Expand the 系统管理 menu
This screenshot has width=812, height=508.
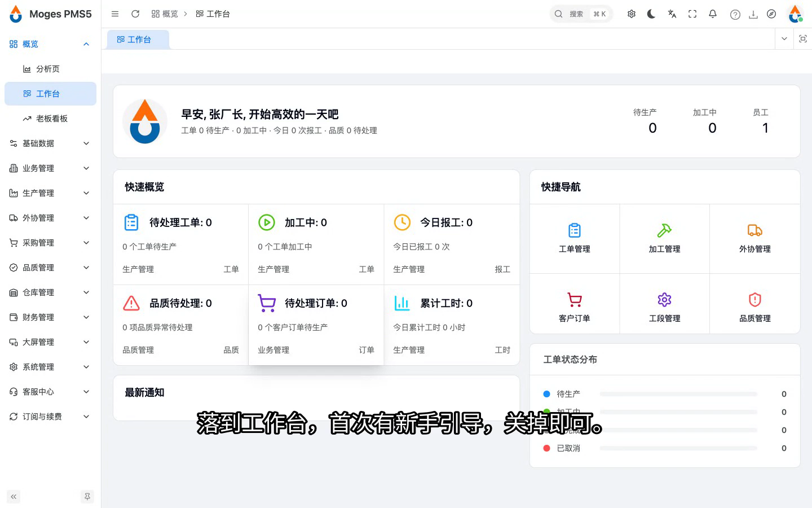pos(50,367)
